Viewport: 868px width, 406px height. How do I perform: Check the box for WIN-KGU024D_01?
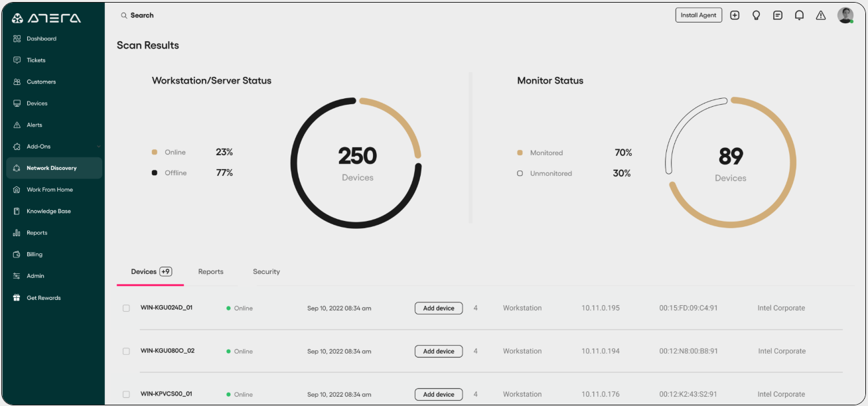point(126,308)
